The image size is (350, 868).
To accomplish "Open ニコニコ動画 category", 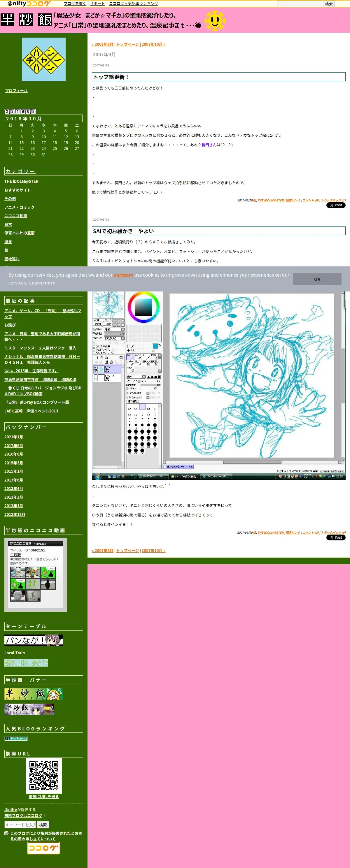I will pos(16,216).
